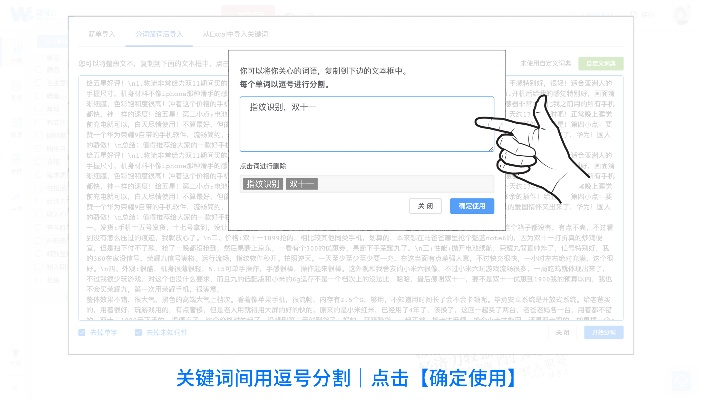Toggle the first checkbox at bottom left
Viewport: 702px width, 400px height.
pyautogui.click(x=82, y=332)
